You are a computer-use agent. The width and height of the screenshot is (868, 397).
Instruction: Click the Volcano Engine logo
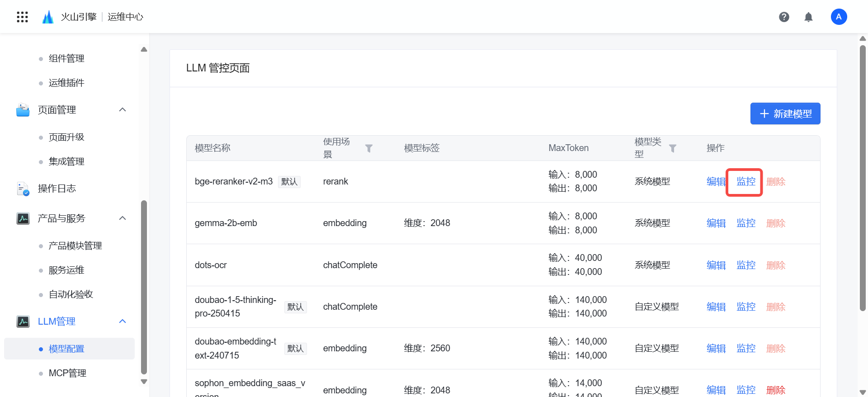47,17
